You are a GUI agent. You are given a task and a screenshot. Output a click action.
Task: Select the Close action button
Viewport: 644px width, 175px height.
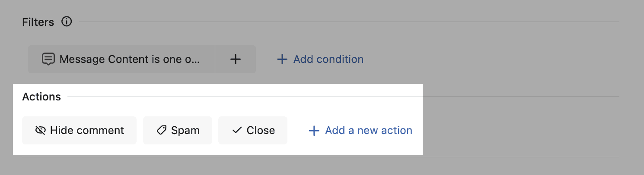pyautogui.click(x=253, y=130)
